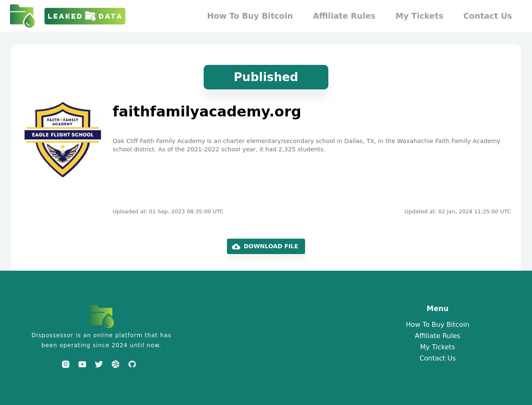Select Contact Us in the footer menu
Image resolution: width=532 pixels, height=405 pixels.
(x=437, y=358)
